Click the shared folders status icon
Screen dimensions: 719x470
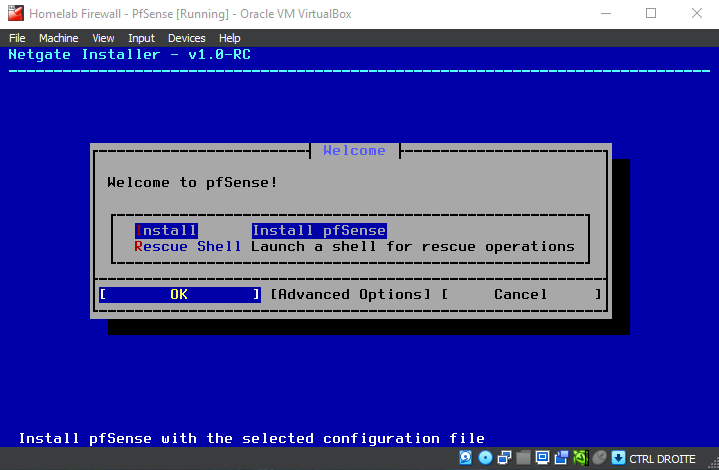pos(523,458)
